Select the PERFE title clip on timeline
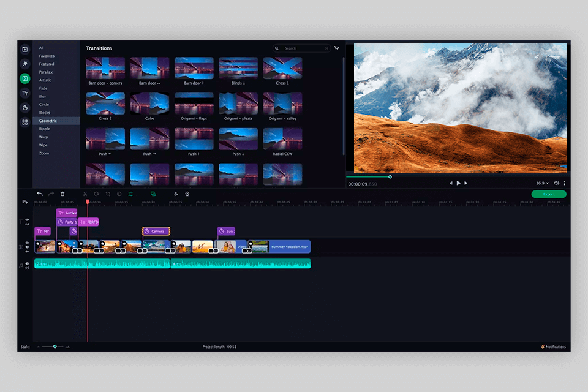Image resolution: width=588 pixels, height=392 pixels. coord(88,222)
